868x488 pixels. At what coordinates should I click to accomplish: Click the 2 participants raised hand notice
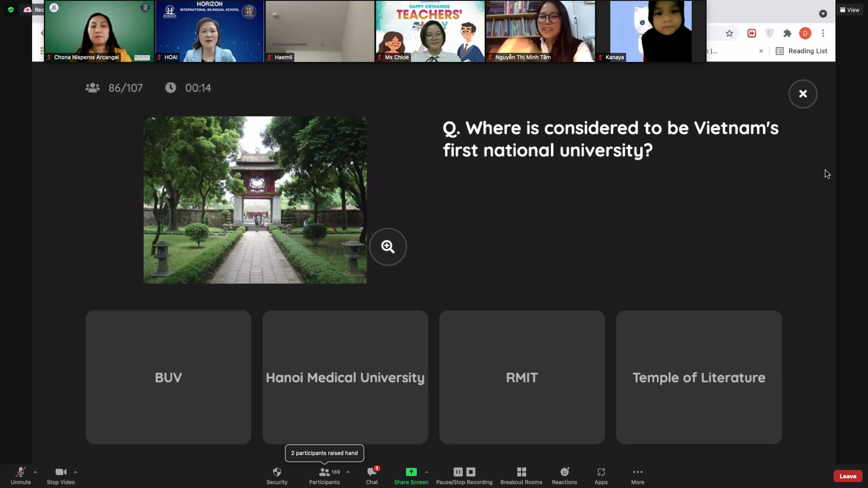(324, 453)
